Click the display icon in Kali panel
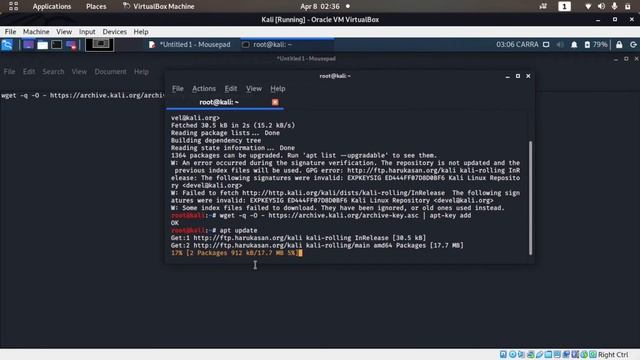This screenshot has height=360, width=640. 546,44
